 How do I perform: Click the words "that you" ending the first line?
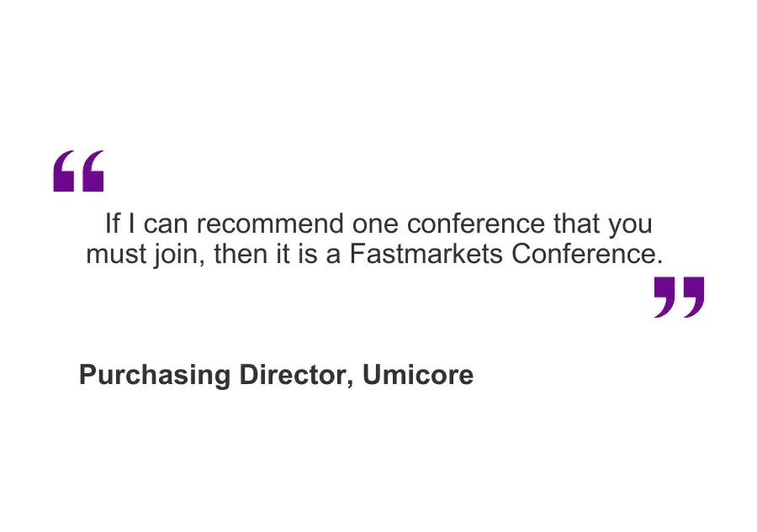[602, 224]
